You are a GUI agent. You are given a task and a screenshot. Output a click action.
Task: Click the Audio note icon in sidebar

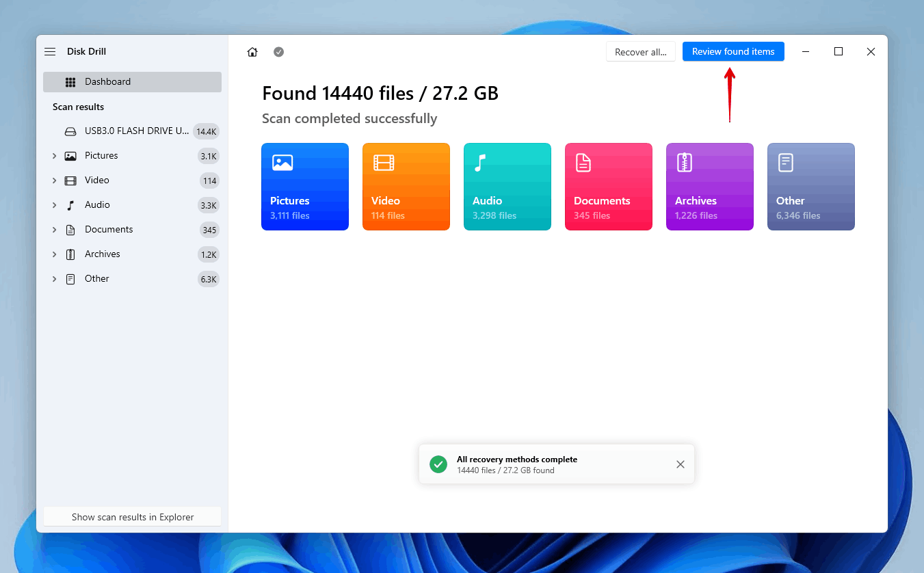tap(70, 205)
